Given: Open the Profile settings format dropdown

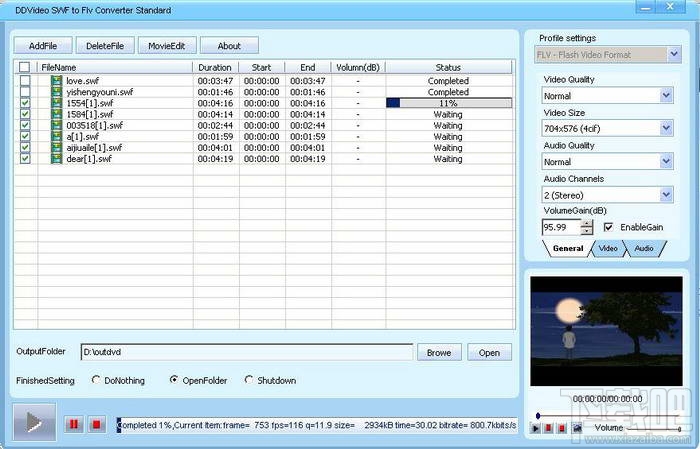Looking at the screenshot, I should coord(674,54).
